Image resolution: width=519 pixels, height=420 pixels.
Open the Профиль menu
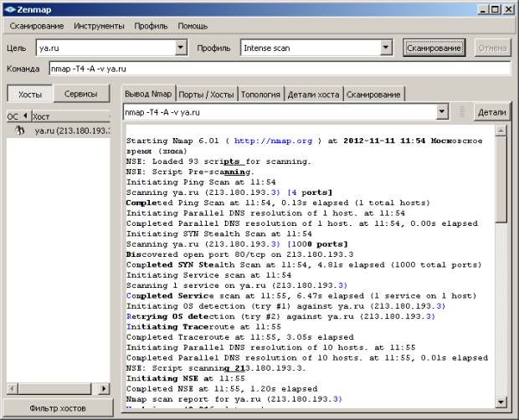coord(151,26)
